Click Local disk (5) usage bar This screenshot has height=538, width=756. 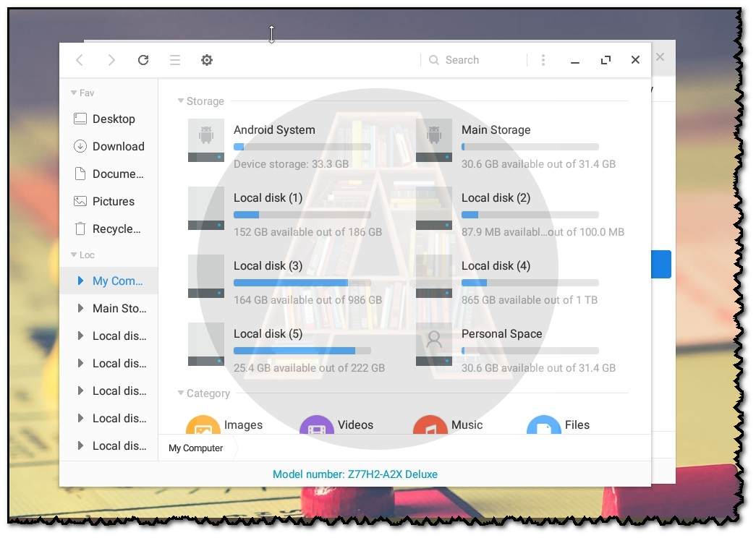(x=302, y=351)
